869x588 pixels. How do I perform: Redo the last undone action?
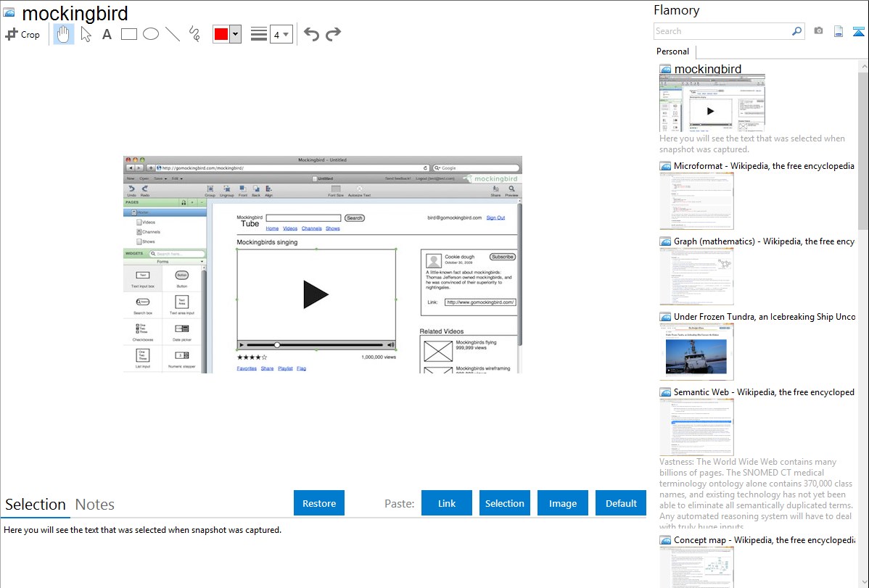333,34
